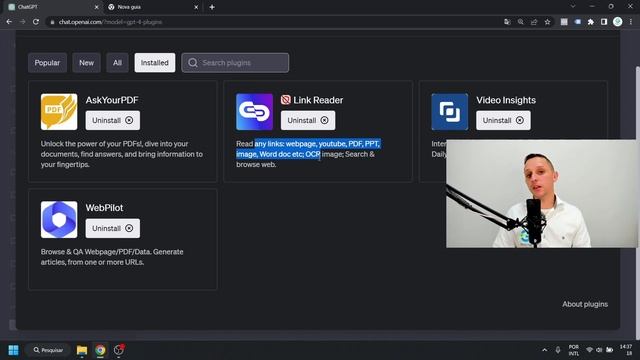Click the AskYourPDF plugin title
640x360 pixels.
pos(112,100)
